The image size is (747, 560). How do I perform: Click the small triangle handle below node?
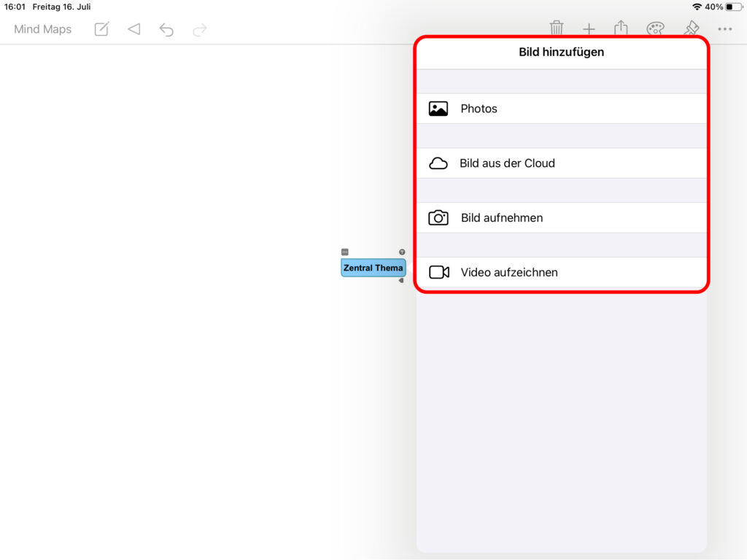pos(401,281)
